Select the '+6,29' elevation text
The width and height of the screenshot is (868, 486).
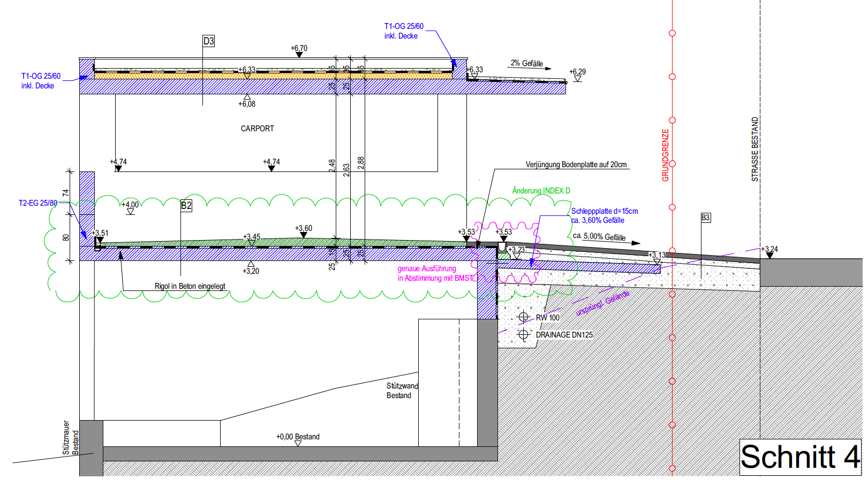(577, 72)
